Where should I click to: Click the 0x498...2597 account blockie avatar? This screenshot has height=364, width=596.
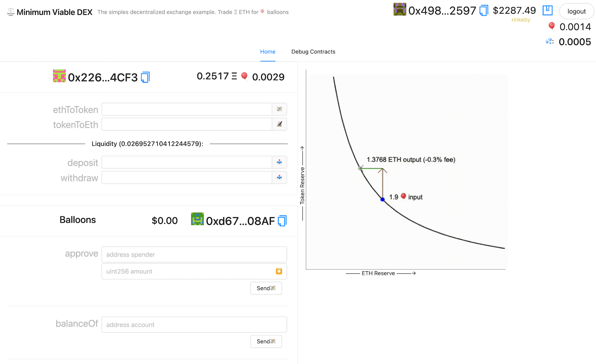400,9
